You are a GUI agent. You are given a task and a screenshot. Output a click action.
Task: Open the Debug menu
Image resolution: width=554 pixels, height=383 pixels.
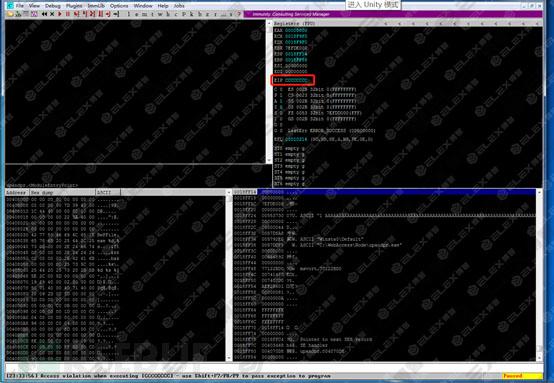tap(53, 6)
